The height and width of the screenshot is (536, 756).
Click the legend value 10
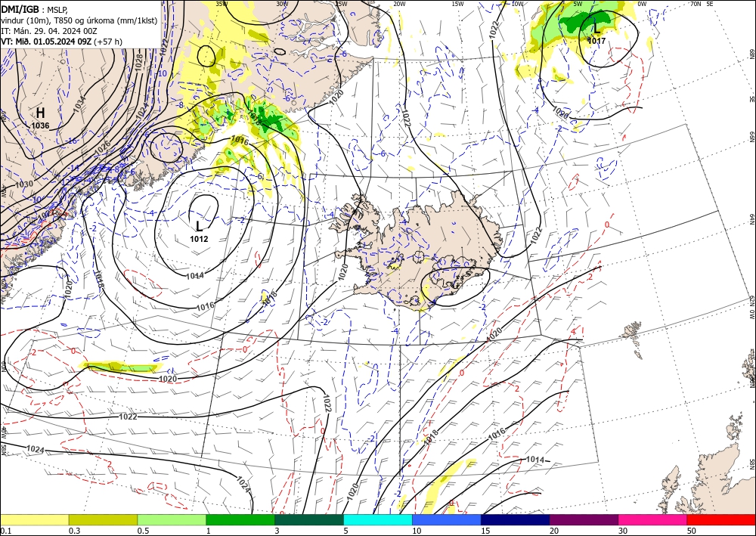417,531
